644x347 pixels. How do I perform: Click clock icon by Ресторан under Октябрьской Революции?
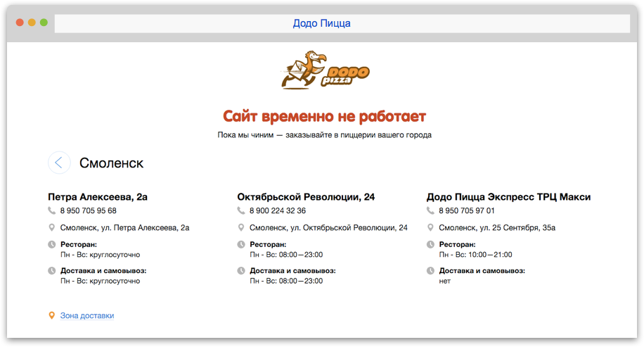(241, 244)
